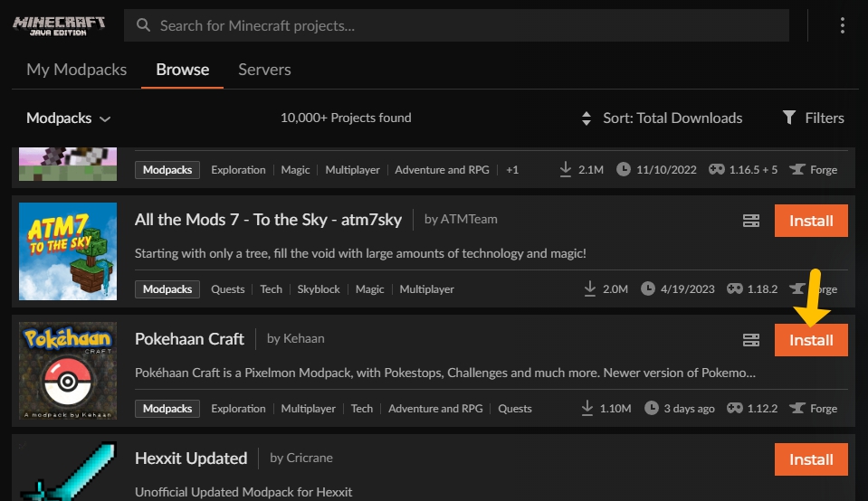Click the Minecraft Java Edition logo
Image resolution: width=868 pixels, height=501 pixels.
(60, 25)
